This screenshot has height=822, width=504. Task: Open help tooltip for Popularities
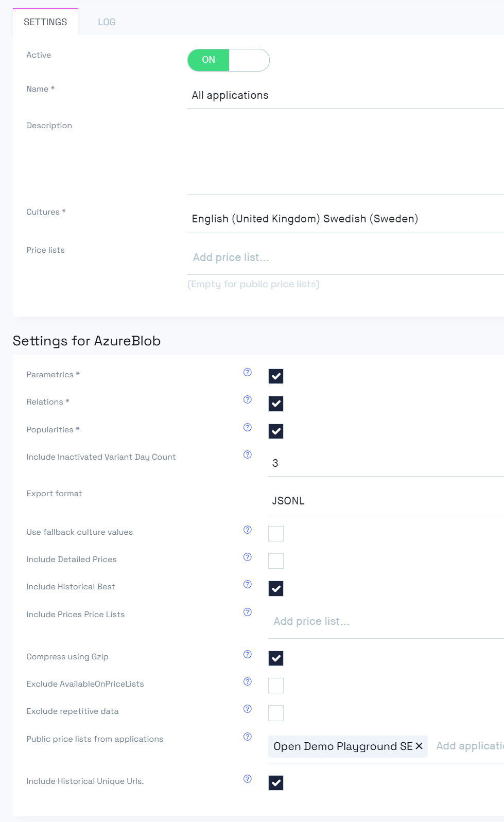click(248, 427)
